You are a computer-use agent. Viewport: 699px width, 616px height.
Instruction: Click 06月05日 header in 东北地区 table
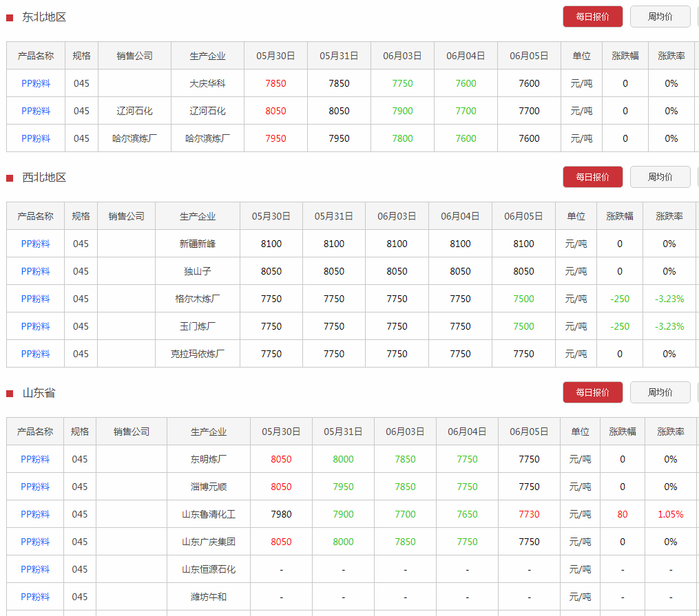point(529,56)
